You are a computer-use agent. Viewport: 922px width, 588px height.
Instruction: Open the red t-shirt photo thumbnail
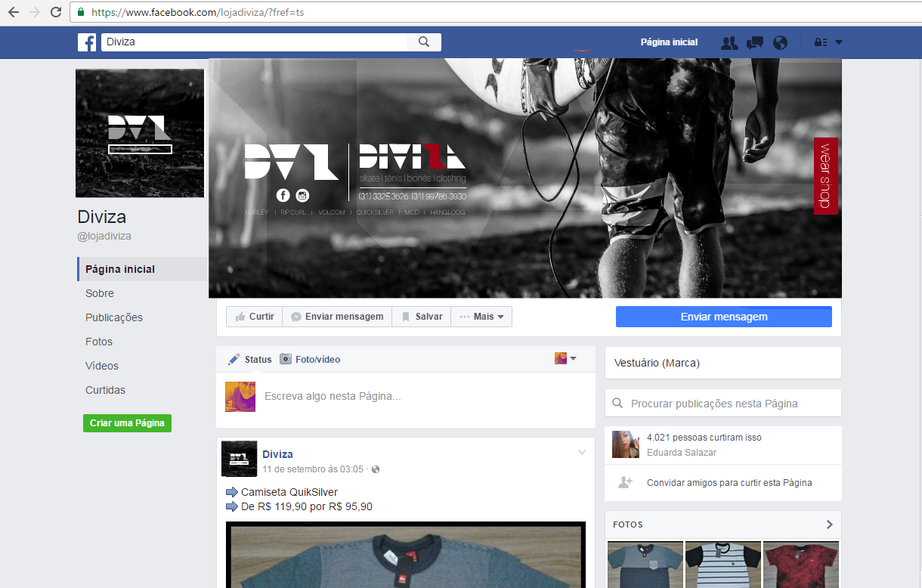click(x=801, y=565)
